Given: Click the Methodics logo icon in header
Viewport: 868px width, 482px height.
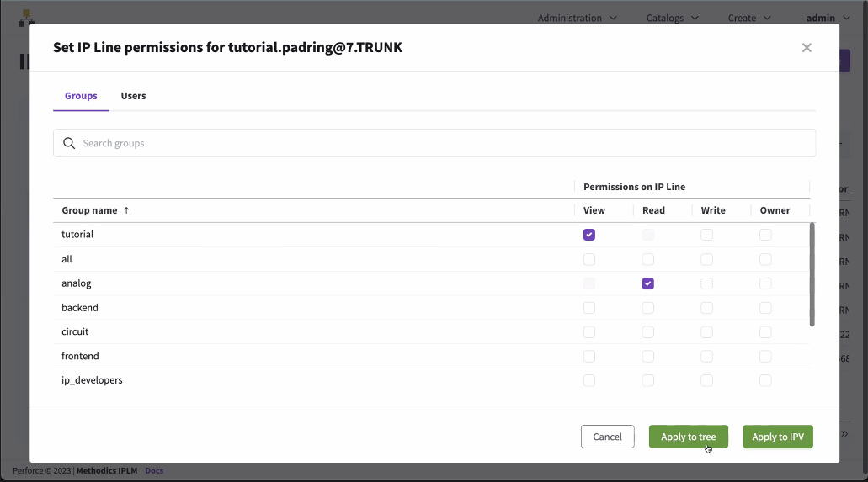Looking at the screenshot, I should [26, 18].
